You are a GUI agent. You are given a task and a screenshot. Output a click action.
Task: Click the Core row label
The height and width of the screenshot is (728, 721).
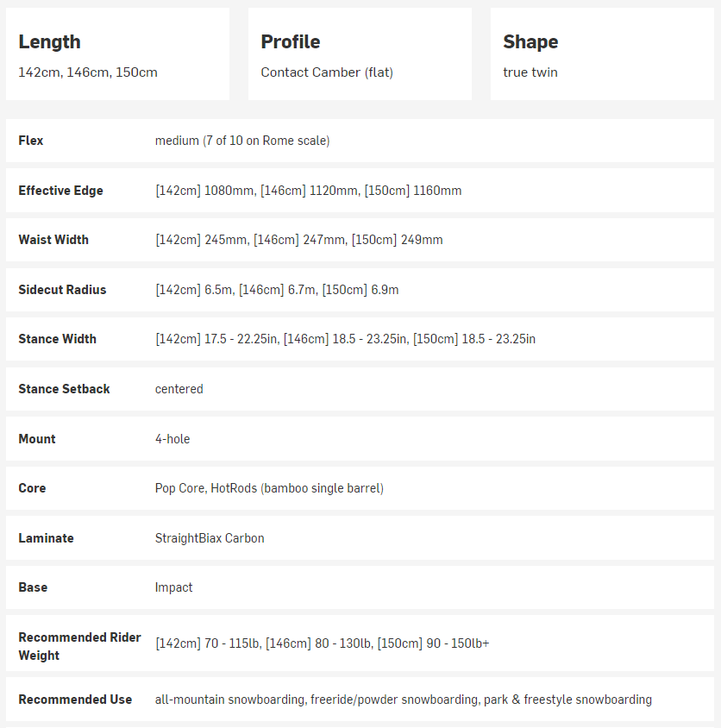pos(32,488)
